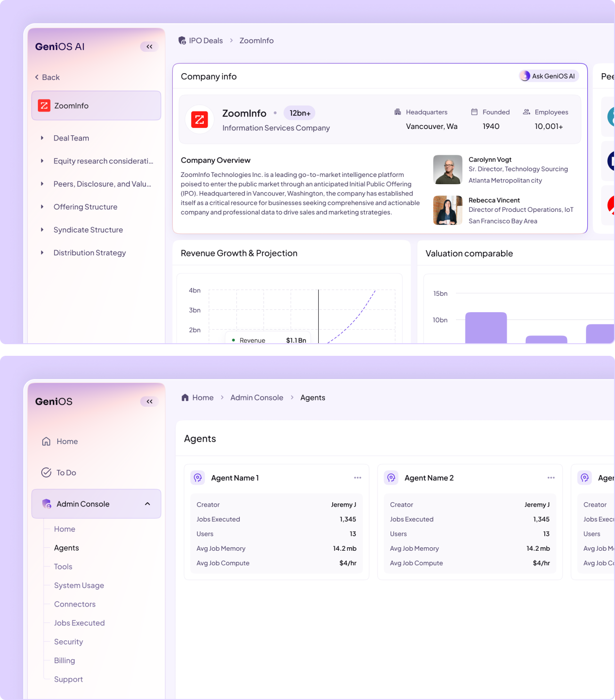Click Avg Job Compute row in Agent Name 2

(470, 563)
